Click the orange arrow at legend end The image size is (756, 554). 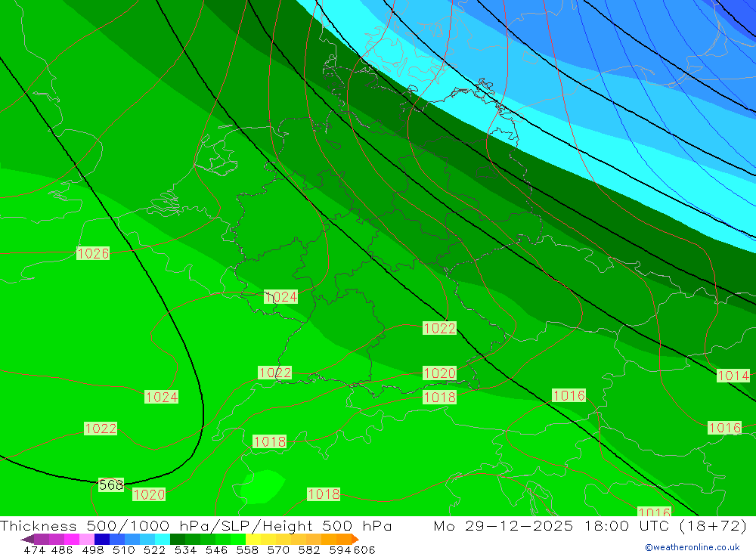(x=355, y=539)
